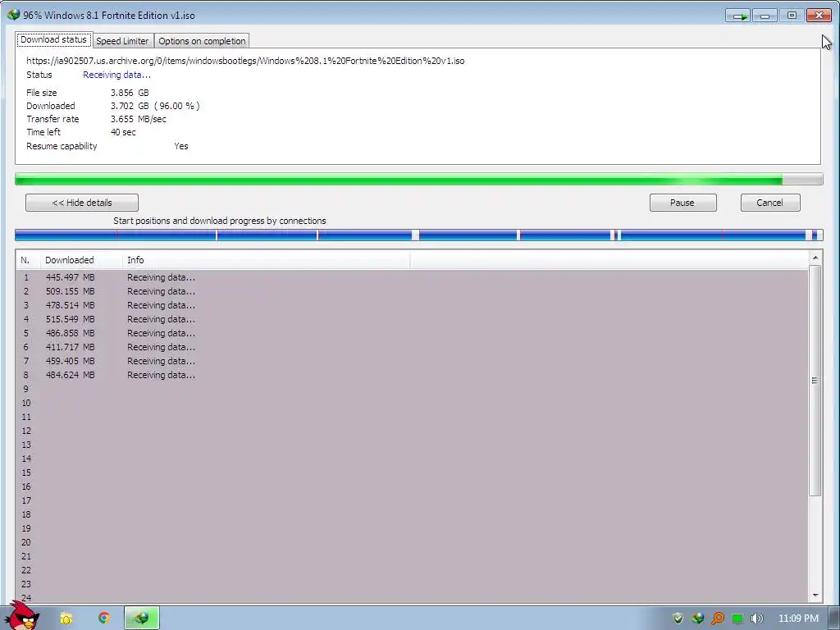Open the volume speaker tray icon
The image size is (840, 630).
756,619
